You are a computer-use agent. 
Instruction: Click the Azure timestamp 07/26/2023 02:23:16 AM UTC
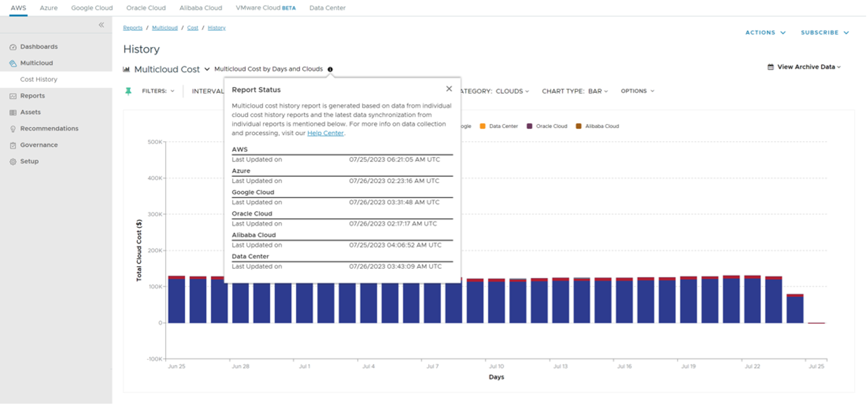(x=394, y=181)
